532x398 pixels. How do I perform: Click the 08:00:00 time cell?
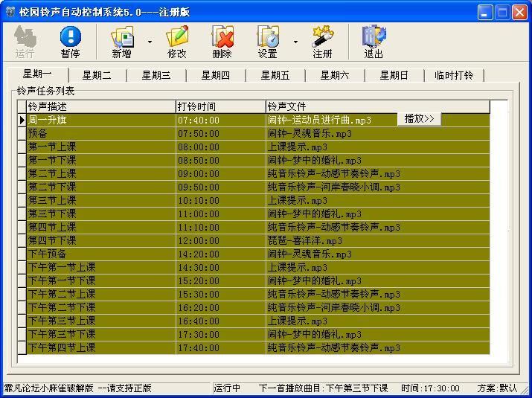pos(221,147)
